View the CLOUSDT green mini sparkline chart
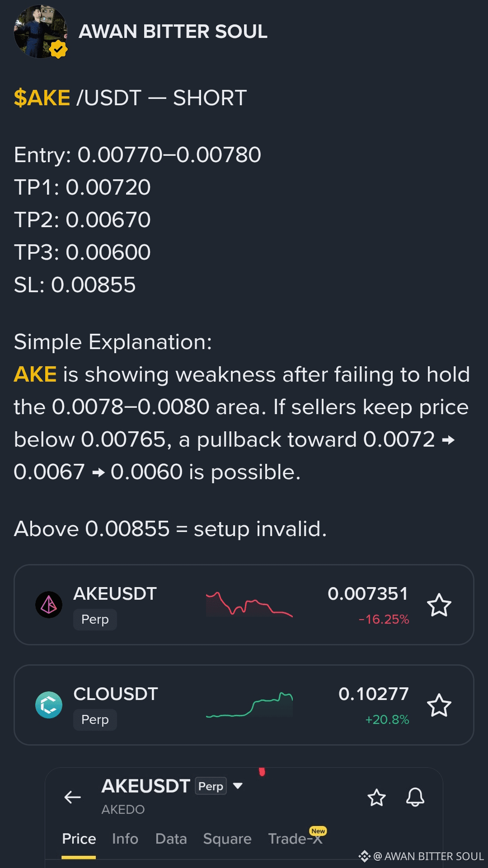This screenshot has height=868, width=488. coord(249,705)
